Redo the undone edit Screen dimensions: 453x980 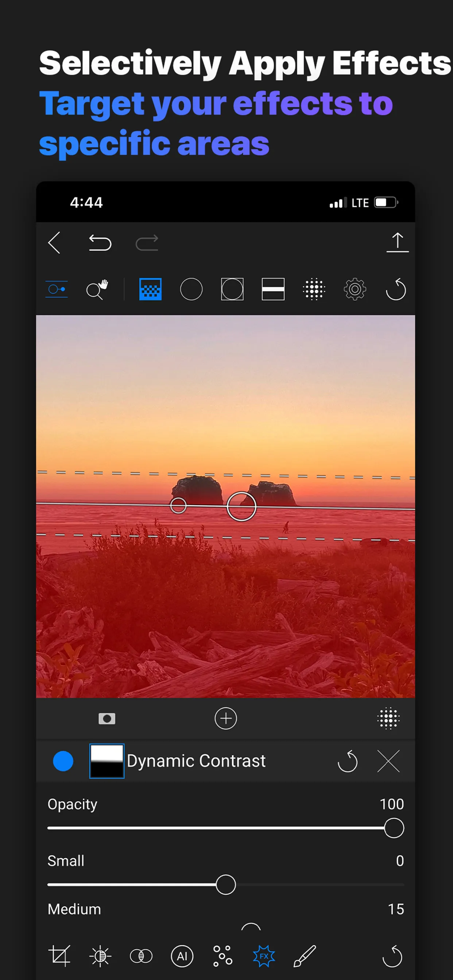(x=147, y=243)
